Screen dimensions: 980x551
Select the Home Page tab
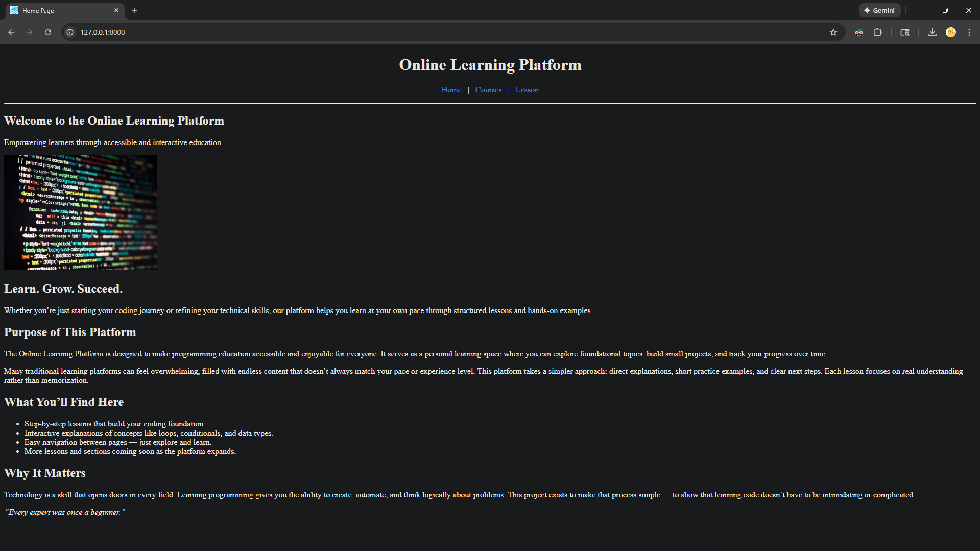click(x=56, y=10)
